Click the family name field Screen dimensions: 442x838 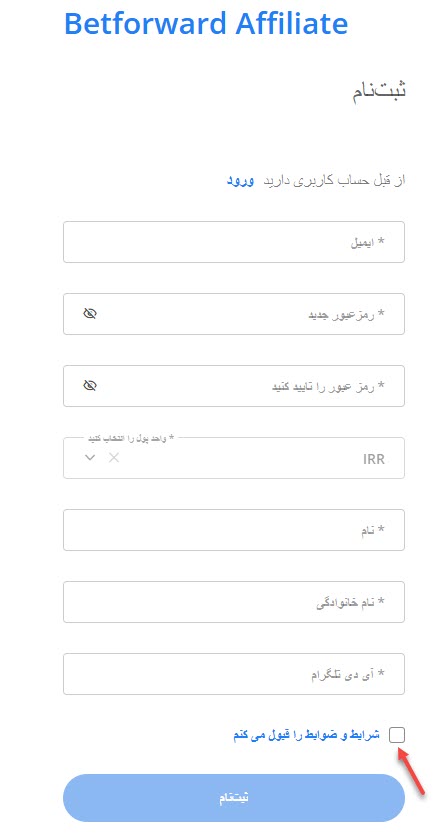(x=234, y=602)
